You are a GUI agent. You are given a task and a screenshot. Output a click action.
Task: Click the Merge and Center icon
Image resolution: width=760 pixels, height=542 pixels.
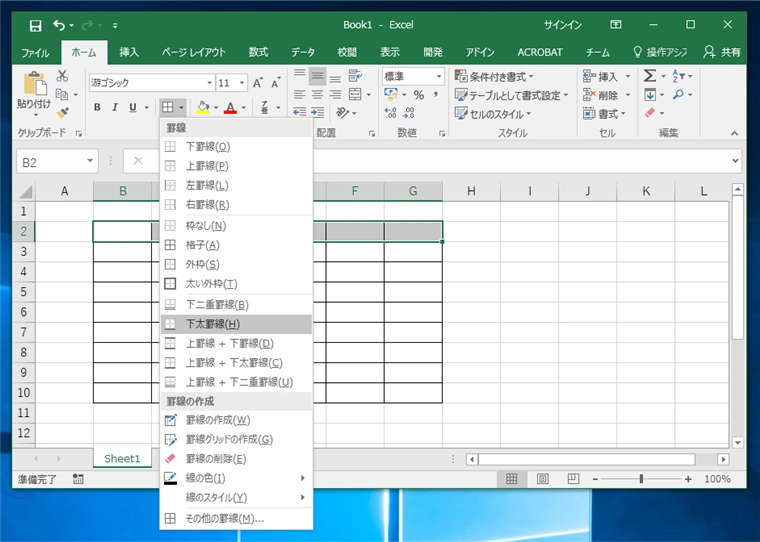[355, 94]
